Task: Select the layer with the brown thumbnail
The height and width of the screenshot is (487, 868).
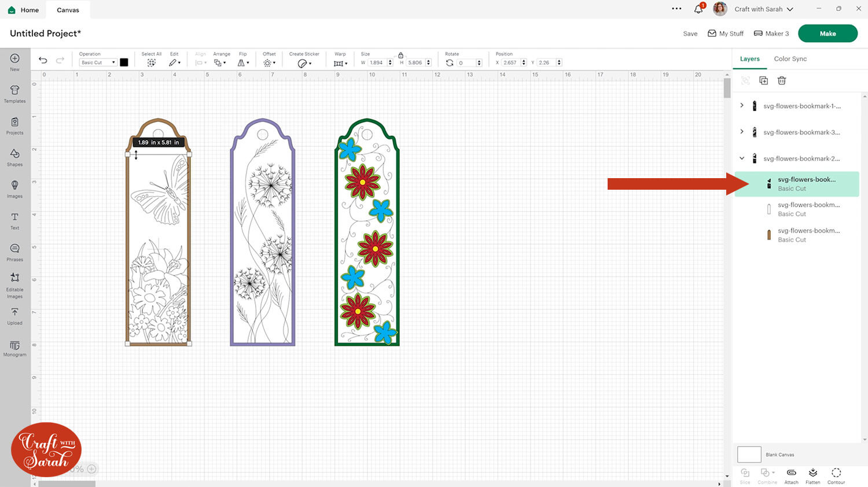Action: 797,235
